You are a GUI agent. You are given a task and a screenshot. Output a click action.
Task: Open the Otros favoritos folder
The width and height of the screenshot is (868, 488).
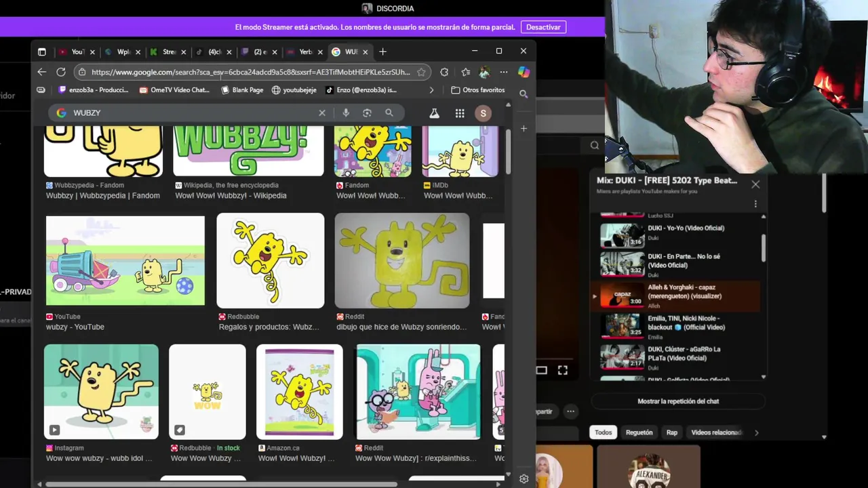pos(477,89)
